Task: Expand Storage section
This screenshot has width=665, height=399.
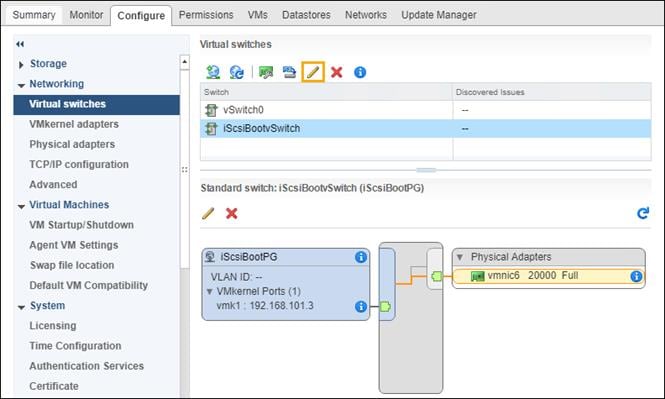Action: [21, 64]
